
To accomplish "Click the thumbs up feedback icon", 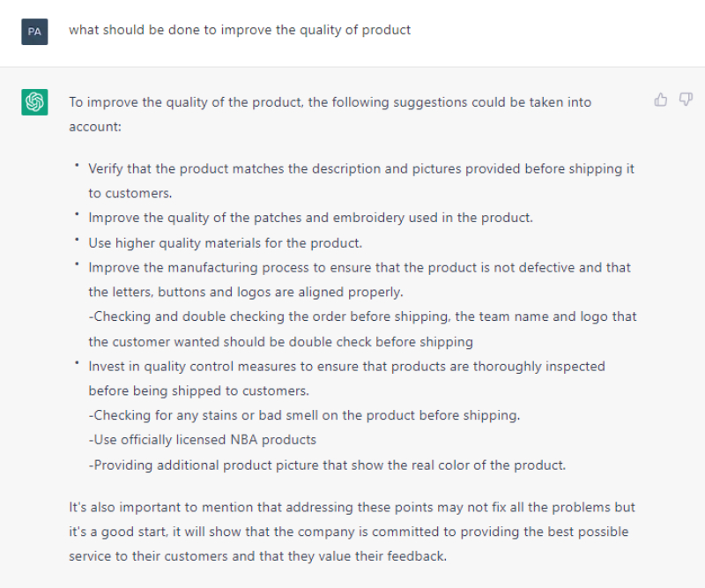I will (x=660, y=100).
